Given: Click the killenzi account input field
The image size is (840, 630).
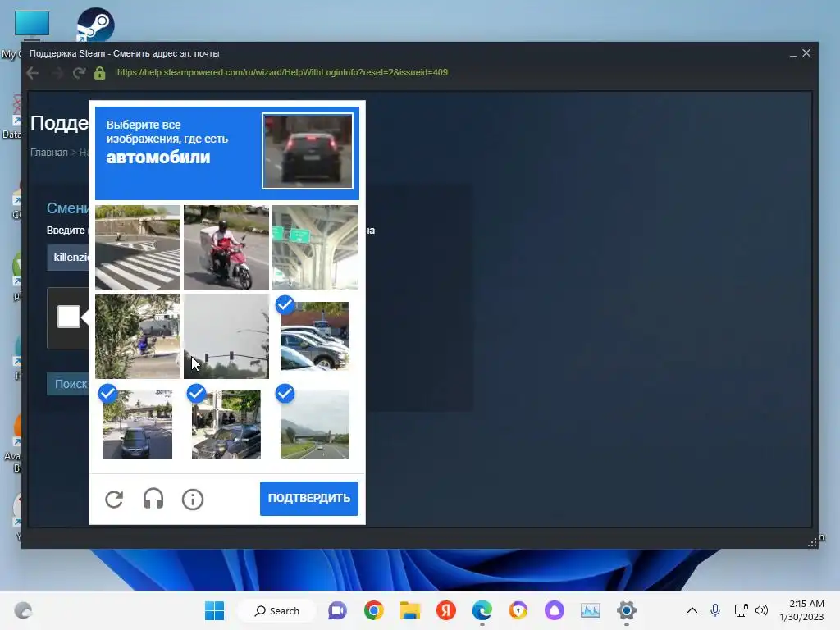Looking at the screenshot, I should tap(68, 257).
